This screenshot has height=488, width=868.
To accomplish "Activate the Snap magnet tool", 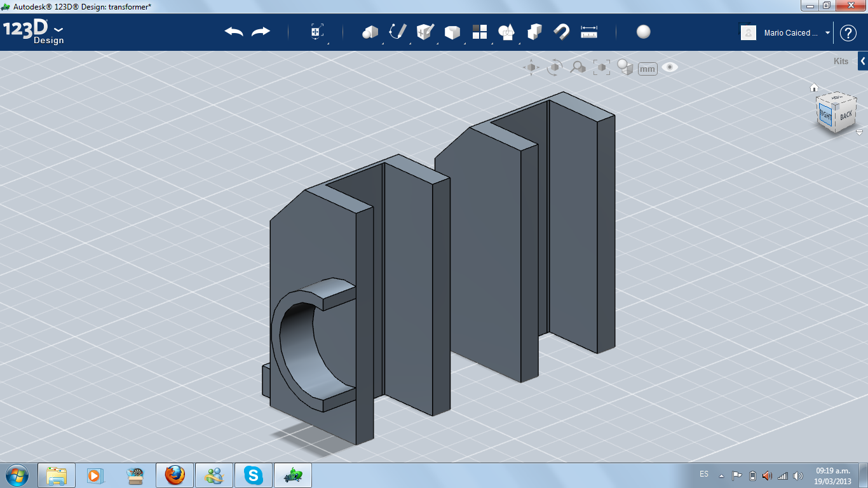I will point(562,32).
